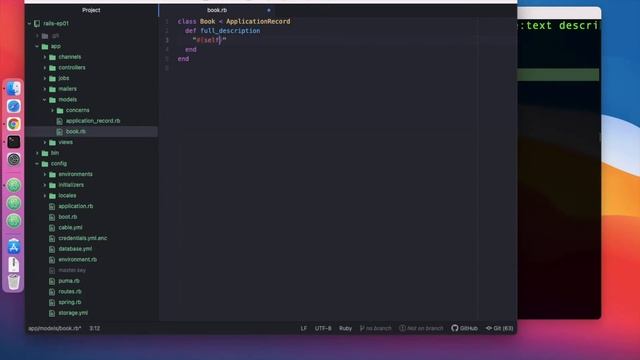Expand the environments folder chevron

tap(45, 174)
